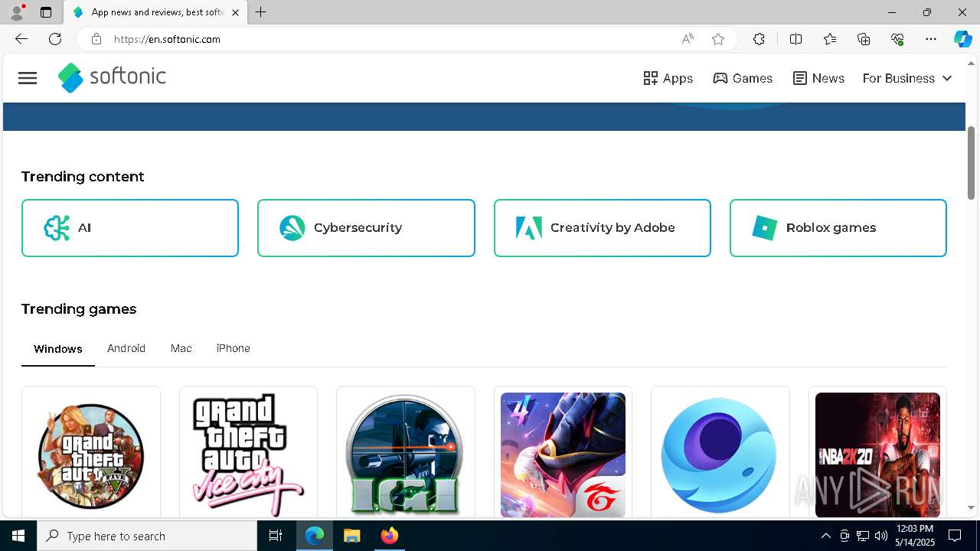Open the Softonic hamburger menu
980x551 pixels.
[x=28, y=78]
